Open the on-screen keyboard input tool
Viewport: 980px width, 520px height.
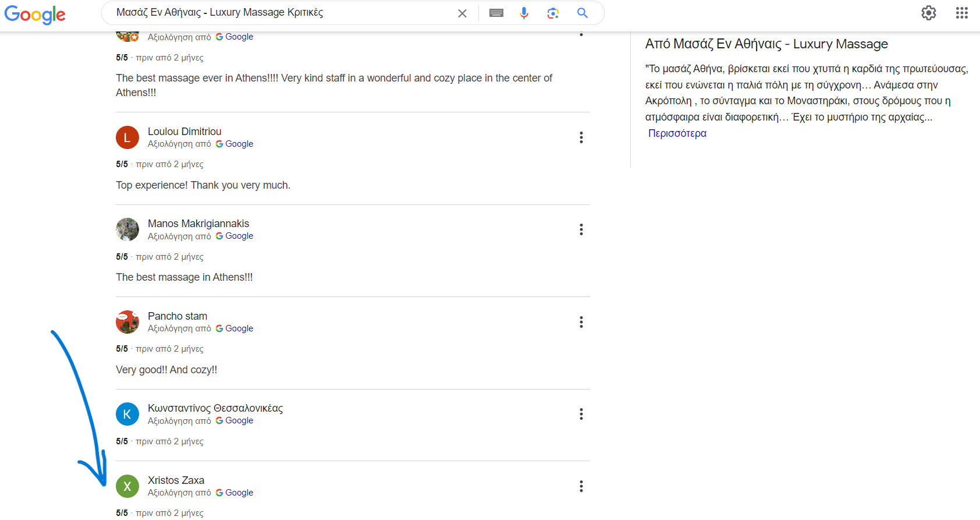click(x=496, y=13)
